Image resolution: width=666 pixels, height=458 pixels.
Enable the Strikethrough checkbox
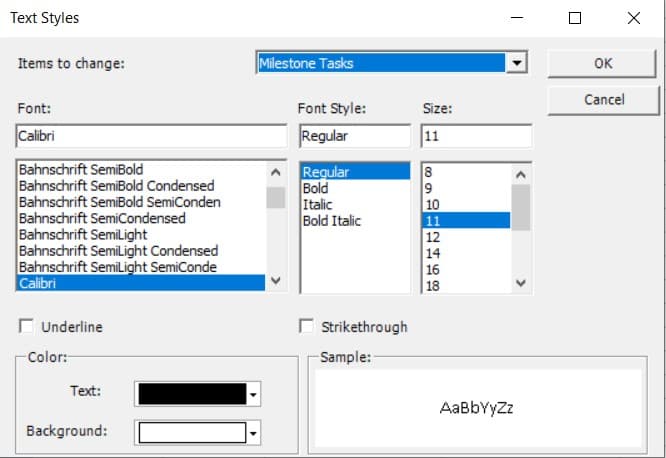pyautogui.click(x=306, y=326)
